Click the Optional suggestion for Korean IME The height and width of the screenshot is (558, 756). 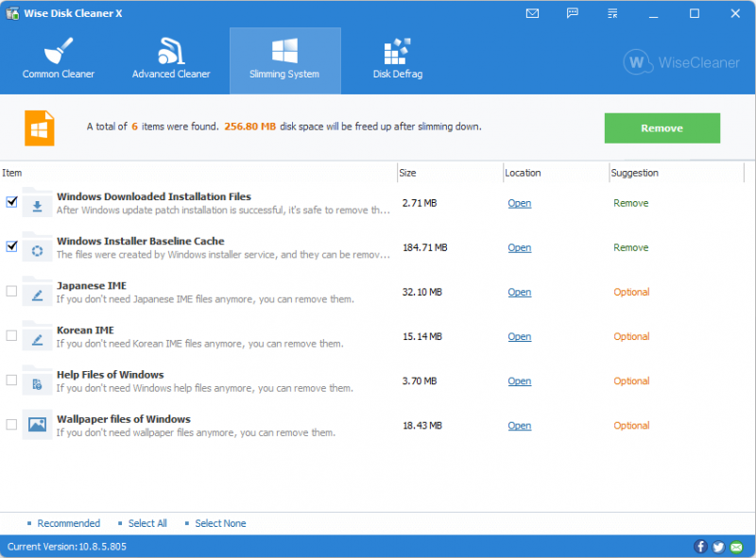point(631,336)
